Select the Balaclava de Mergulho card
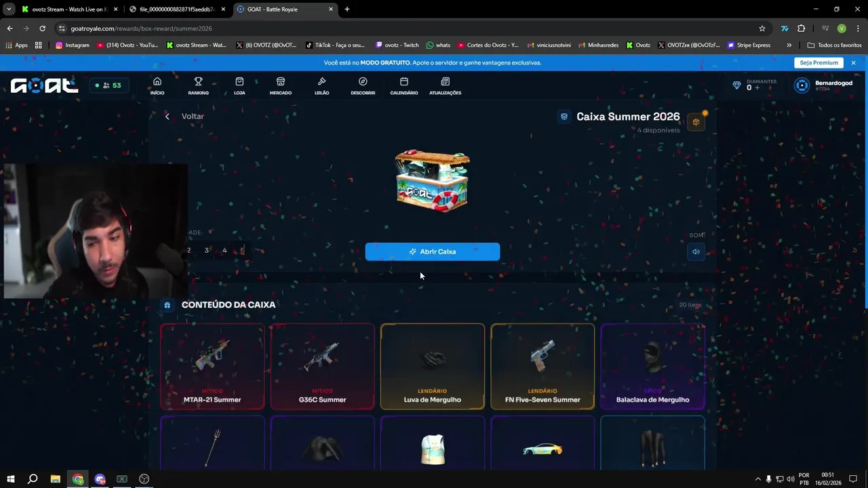This screenshot has height=488, width=868. pos(652,367)
